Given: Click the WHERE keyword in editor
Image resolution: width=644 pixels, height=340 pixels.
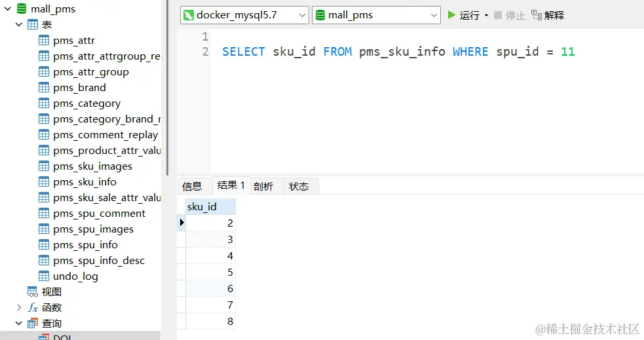Looking at the screenshot, I should point(470,52).
